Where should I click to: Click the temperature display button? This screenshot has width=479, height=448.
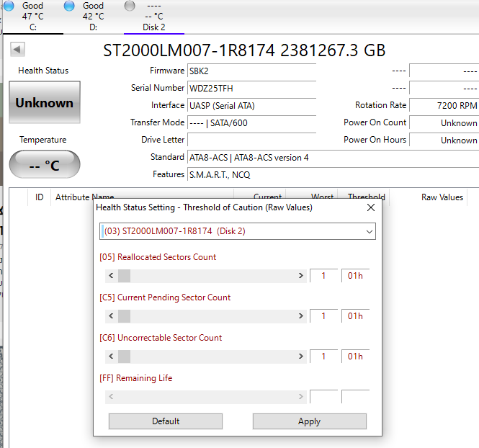(x=45, y=164)
